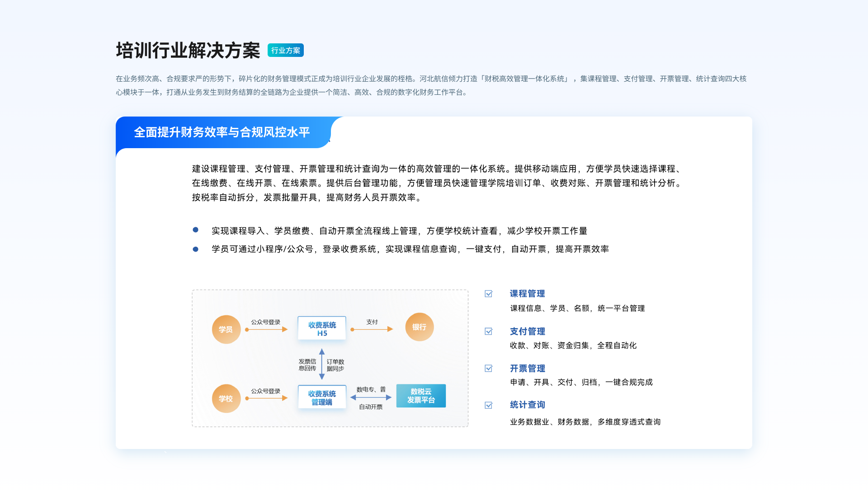This screenshot has height=491, width=868.
Task: Open the 收费系统 H5 node
Action: tap(321, 327)
